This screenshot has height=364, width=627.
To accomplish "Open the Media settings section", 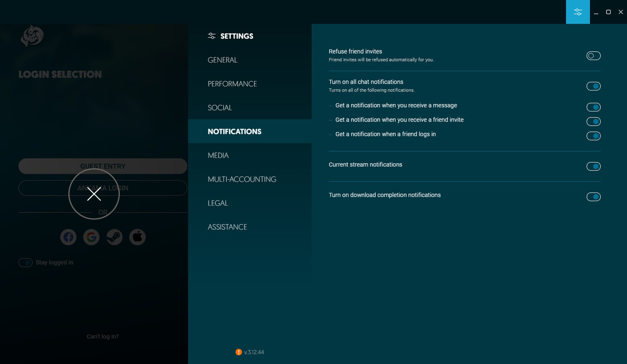I will [250, 156].
